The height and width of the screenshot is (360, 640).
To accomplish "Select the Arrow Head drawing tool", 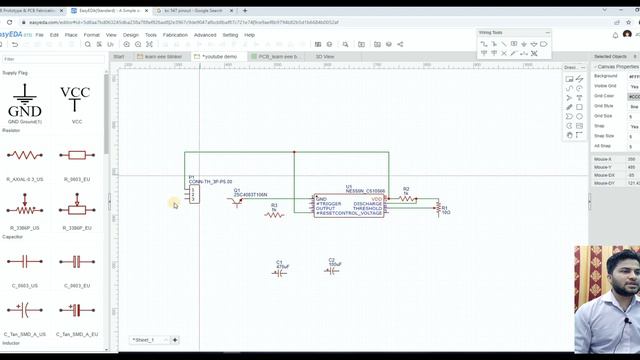I will [x=569, y=98].
